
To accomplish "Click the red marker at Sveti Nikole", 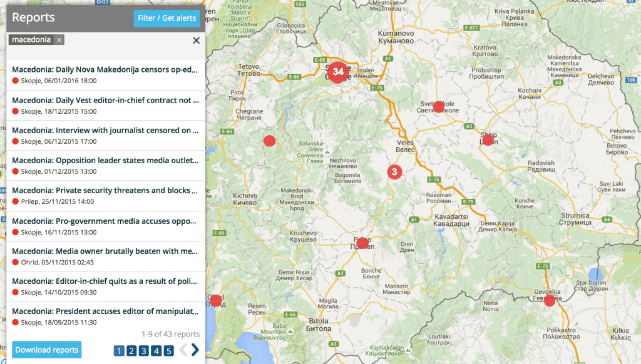I will coord(439,106).
